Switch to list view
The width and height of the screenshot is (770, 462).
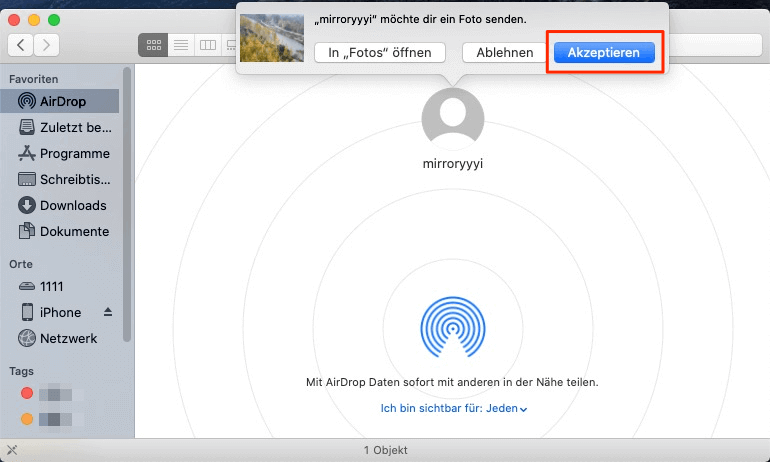click(x=181, y=45)
